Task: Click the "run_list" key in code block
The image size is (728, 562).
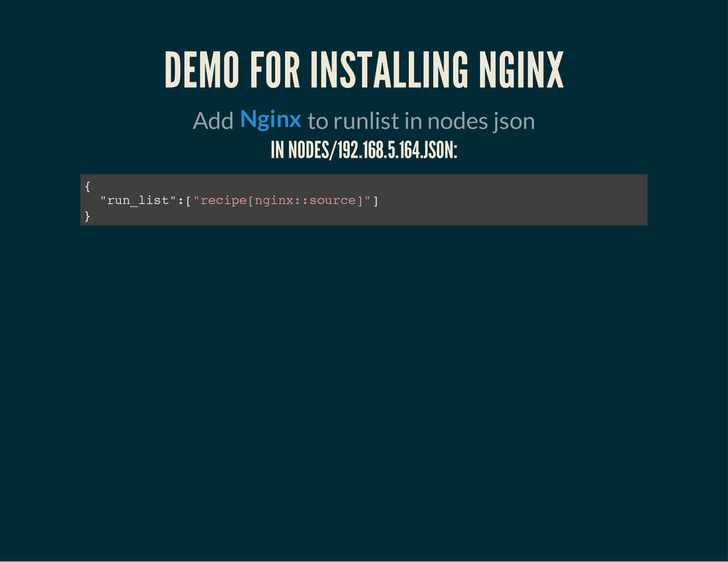Action: [139, 200]
